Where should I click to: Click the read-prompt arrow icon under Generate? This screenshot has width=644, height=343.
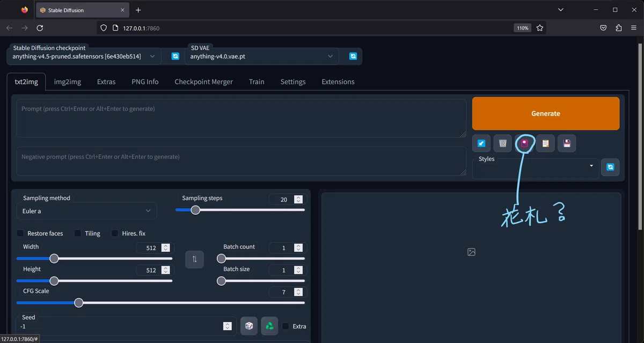click(x=481, y=143)
